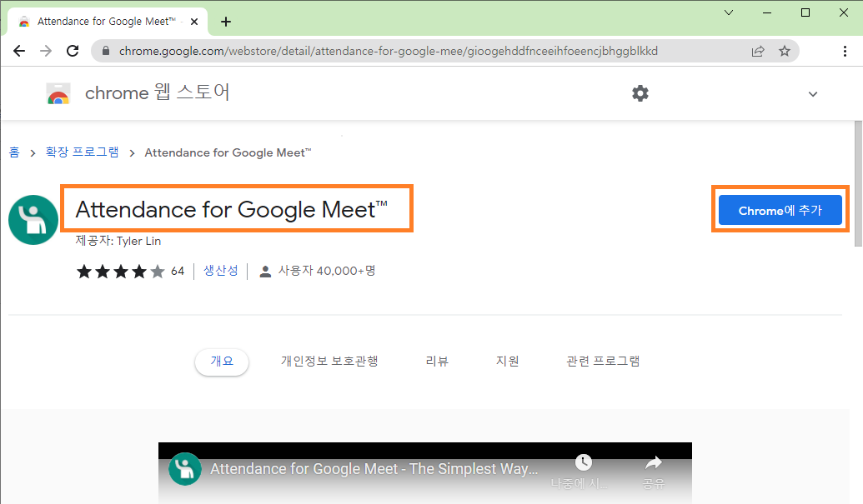863x504 pixels.
Task: View site security lock info
Action: (x=106, y=51)
